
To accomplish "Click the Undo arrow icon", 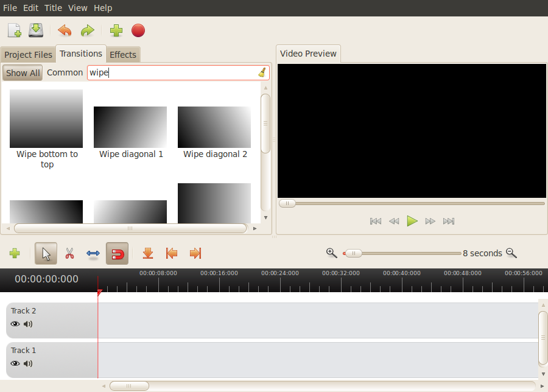I will [x=65, y=30].
